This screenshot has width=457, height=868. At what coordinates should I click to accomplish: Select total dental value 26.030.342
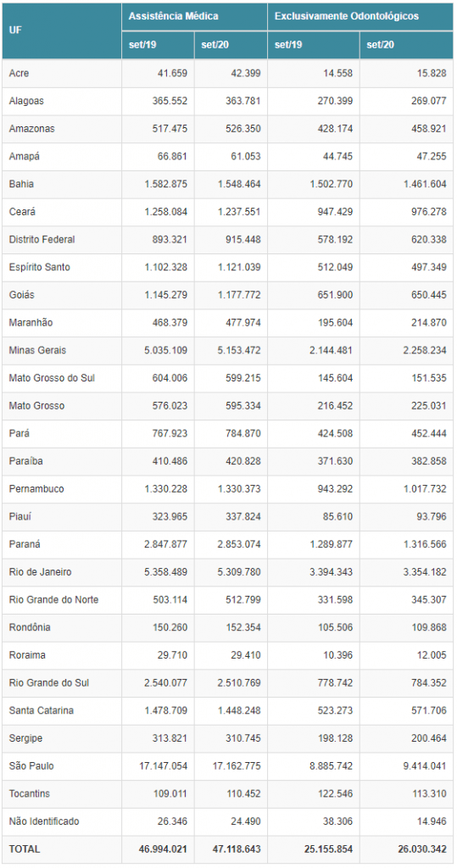click(x=421, y=849)
